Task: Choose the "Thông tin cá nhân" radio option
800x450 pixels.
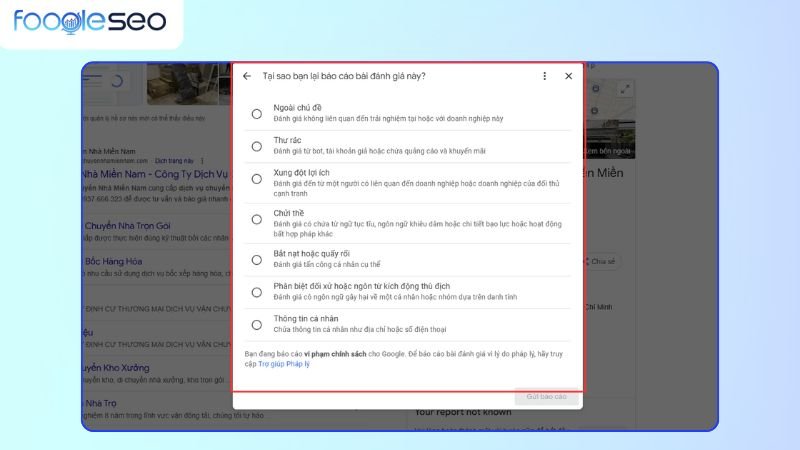Action: (x=257, y=325)
